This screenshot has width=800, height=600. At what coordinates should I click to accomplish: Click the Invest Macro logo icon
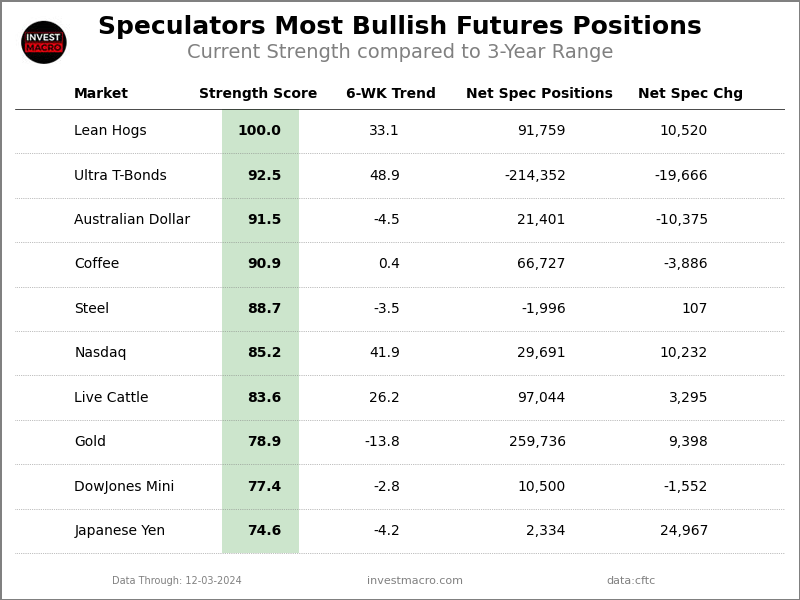44,42
